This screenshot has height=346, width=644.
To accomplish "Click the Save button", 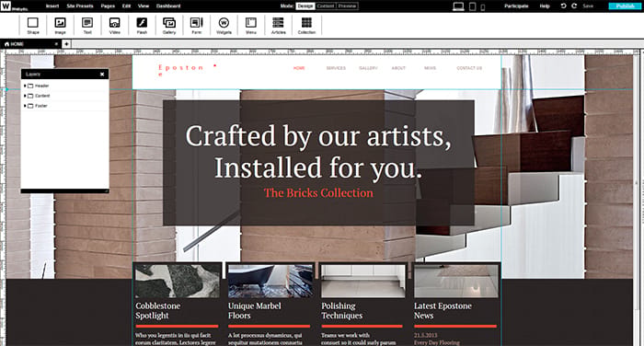I will [588, 6].
